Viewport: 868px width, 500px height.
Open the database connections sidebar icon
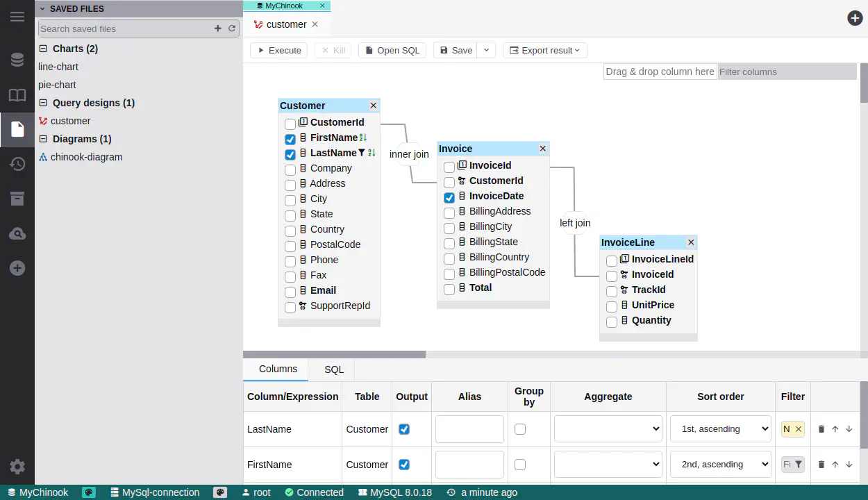point(17,60)
